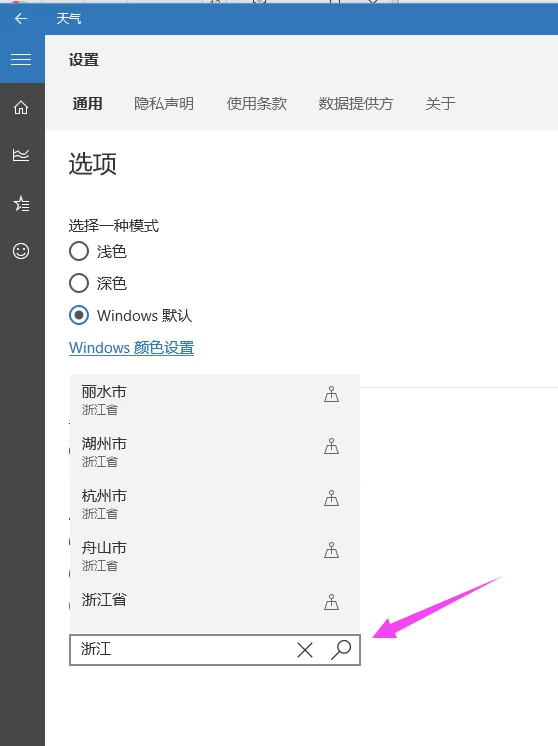Click the feedback smiley face icon

point(21,251)
